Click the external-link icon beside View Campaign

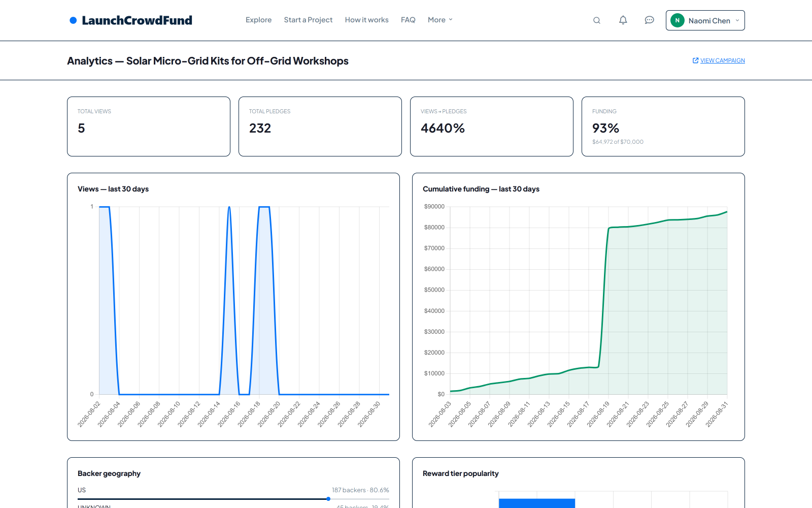click(695, 60)
